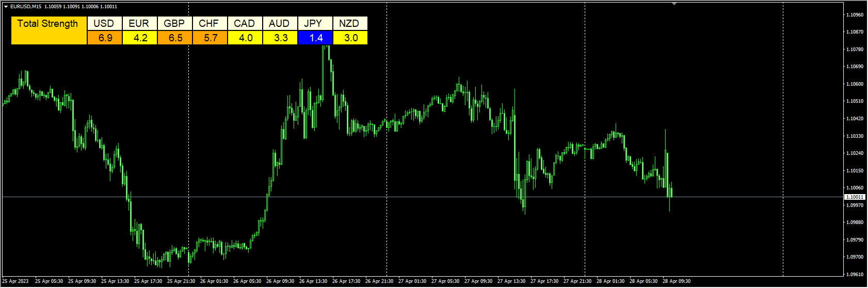Select the blue JPY strength value 1.4
Image resolution: width=868 pixels, height=288 pixels.
click(x=315, y=38)
